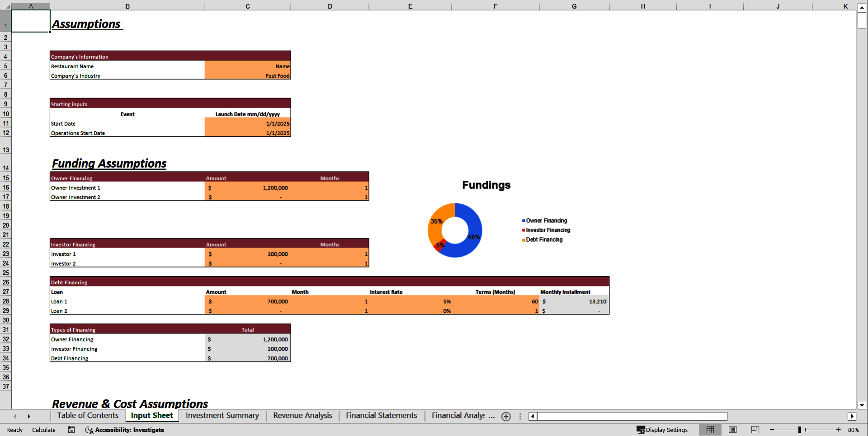Click the Calculate button in the status bar
This screenshot has width=868, height=436.
tap(44, 430)
